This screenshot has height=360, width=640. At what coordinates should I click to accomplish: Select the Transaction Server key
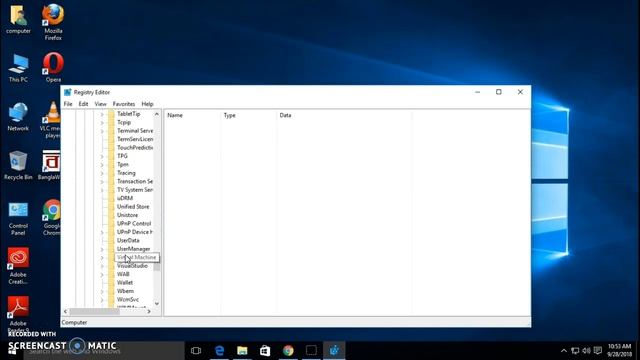click(x=135, y=182)
